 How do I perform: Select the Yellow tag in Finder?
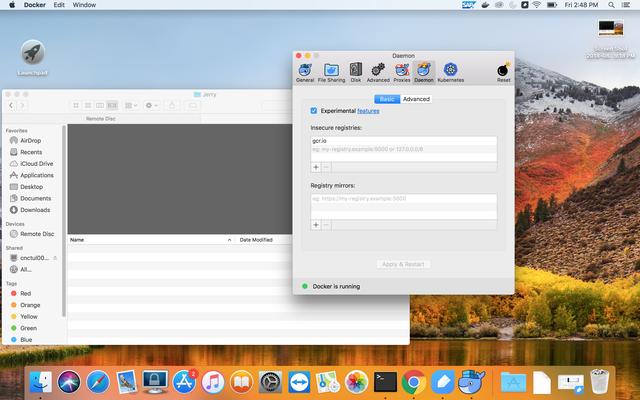29,316
